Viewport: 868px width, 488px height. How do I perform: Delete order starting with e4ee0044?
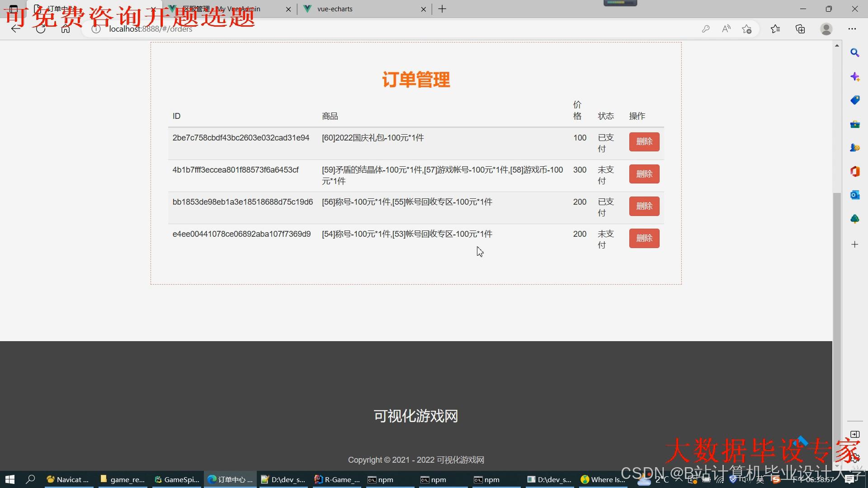(644, 238)
